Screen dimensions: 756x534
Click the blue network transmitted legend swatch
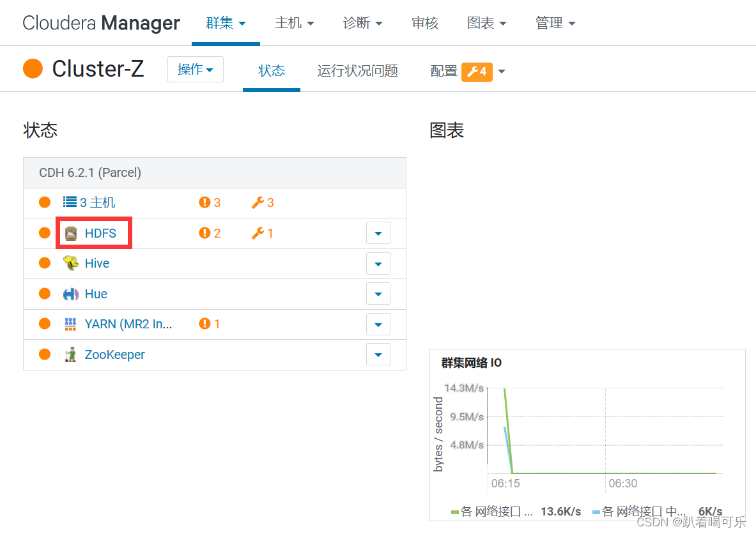pyautogui.click(x=596, y=512)
